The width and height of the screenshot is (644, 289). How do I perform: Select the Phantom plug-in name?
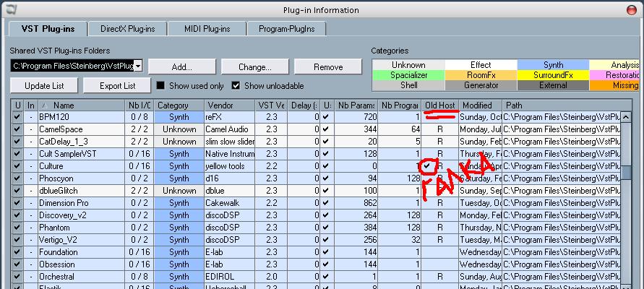pos(54,228)
